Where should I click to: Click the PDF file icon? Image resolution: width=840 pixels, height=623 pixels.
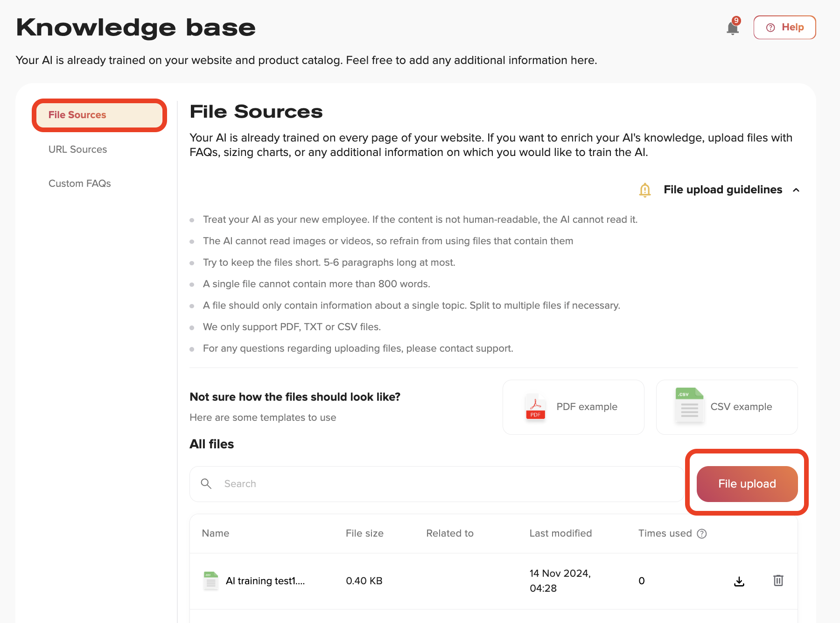pyautogui.click(x=535, y=407)
